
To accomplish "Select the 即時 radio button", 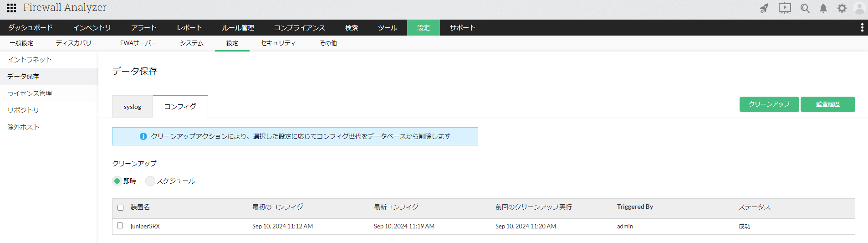I will [117, 181].
